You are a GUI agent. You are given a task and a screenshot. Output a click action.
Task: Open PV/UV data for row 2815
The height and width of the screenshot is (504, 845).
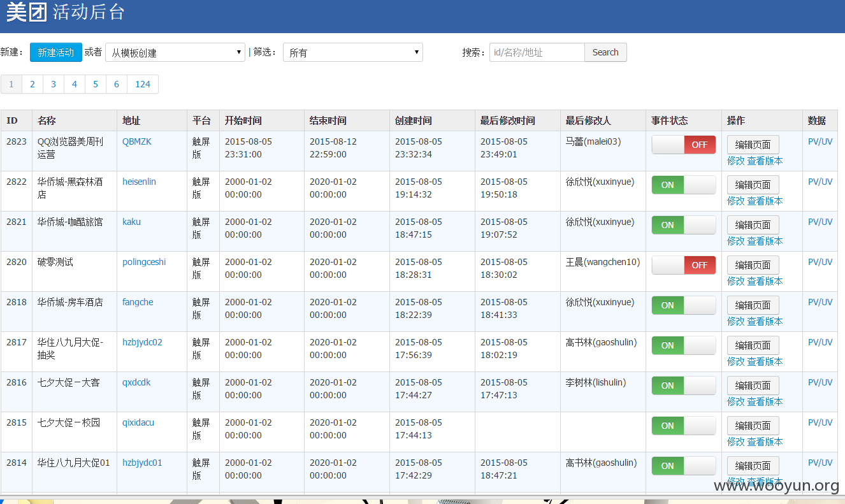820,422
